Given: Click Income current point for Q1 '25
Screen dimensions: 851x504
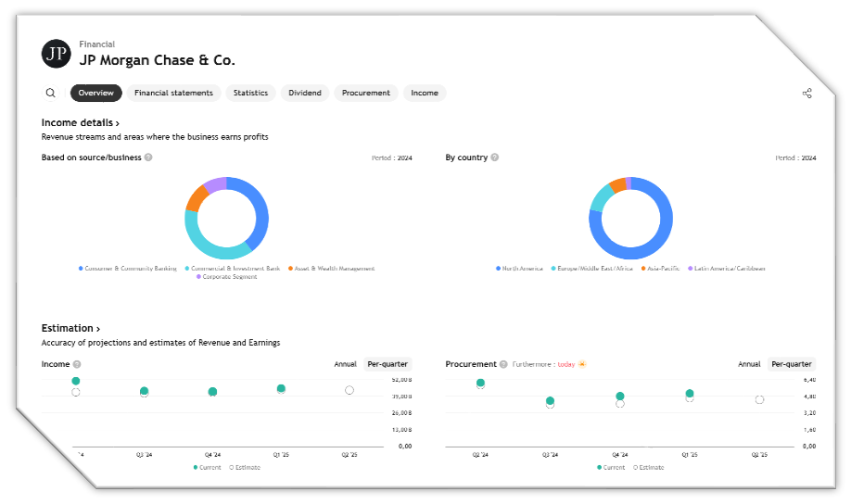Looking at the screenshot, I should (281, 388).
